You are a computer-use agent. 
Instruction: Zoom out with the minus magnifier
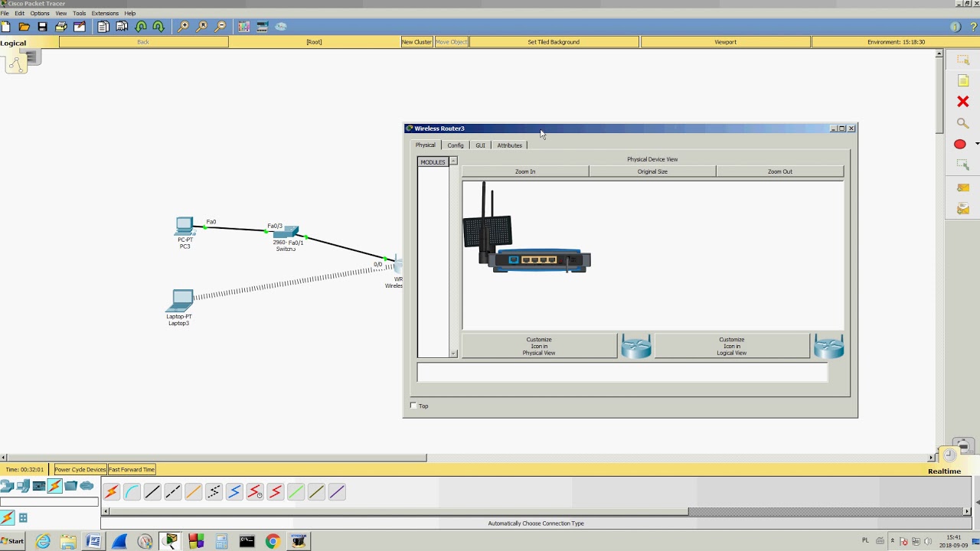click(x=220, y=27)
